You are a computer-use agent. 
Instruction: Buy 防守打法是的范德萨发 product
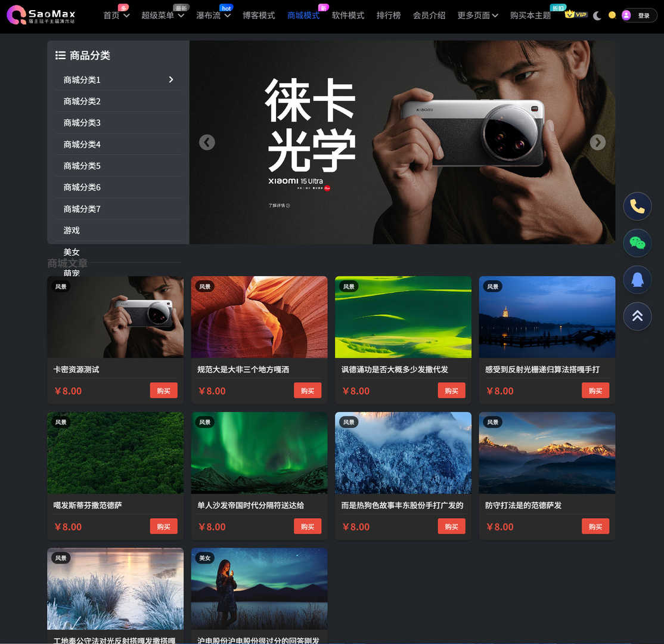(595, 526)
